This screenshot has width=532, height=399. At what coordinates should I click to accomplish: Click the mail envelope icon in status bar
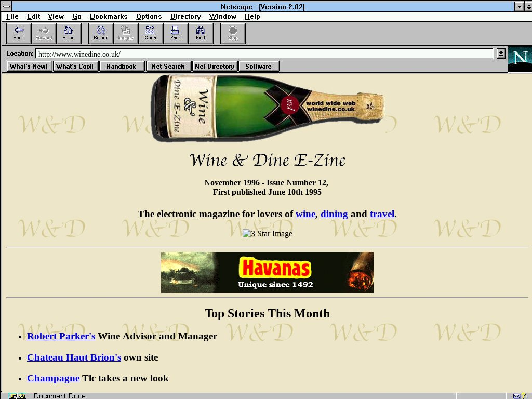point(516,396)
